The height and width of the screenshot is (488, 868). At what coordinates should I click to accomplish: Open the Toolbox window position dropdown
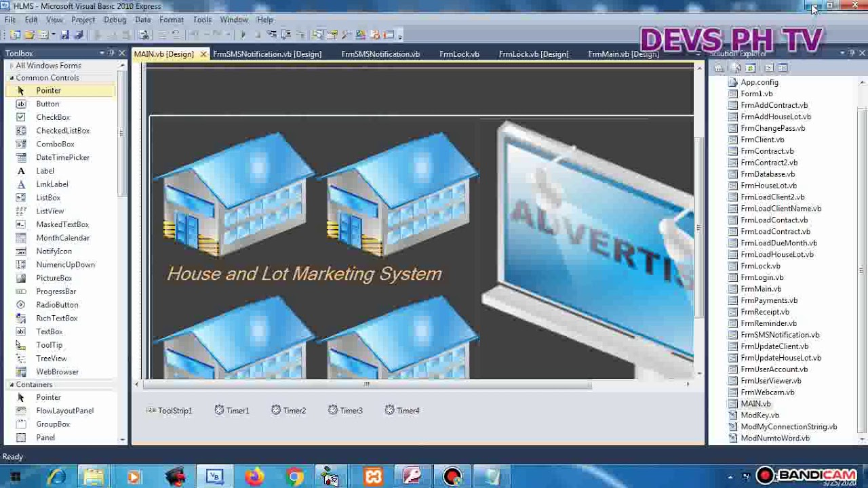click(x=102, y=53)
